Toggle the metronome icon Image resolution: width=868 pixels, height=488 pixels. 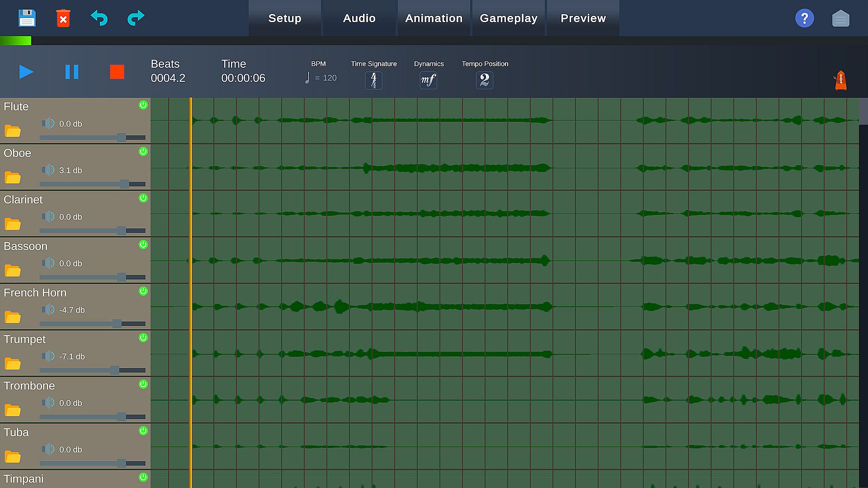coord(840,81)
